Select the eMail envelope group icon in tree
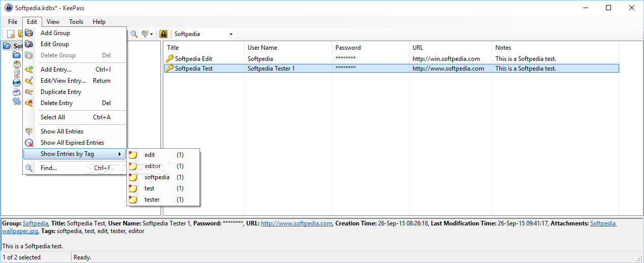 click(x=17, y=91)
